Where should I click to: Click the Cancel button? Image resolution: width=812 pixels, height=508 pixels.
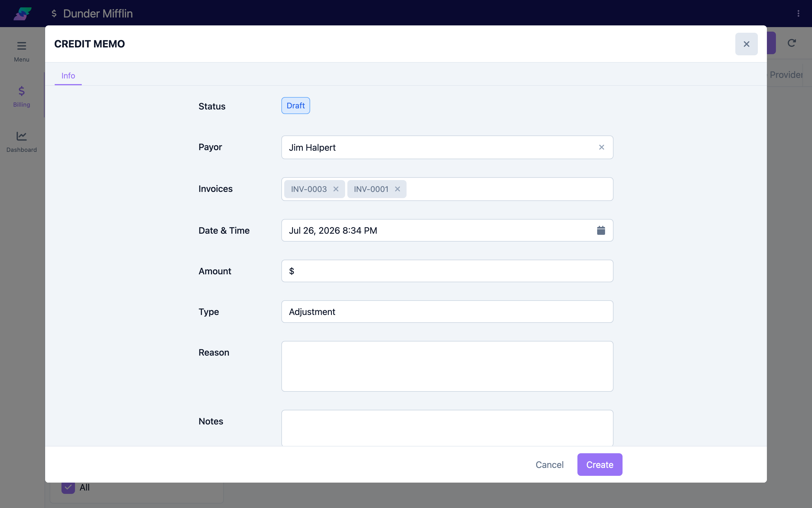coord(549,465)
